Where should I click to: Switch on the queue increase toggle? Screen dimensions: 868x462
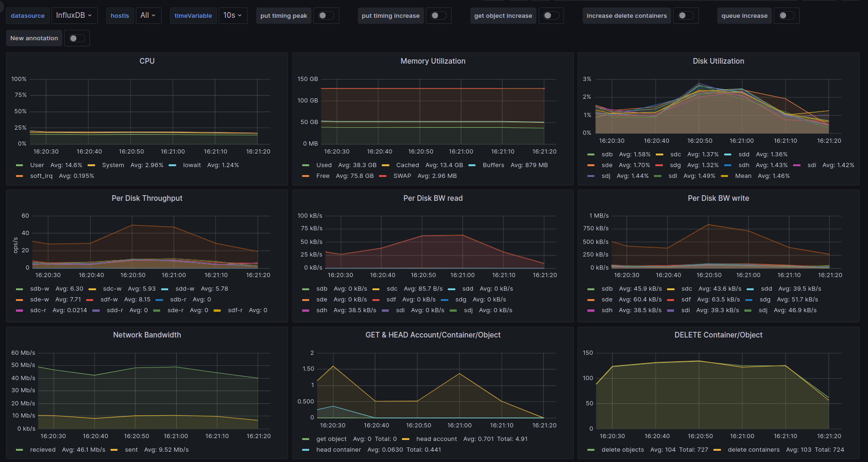786,15
